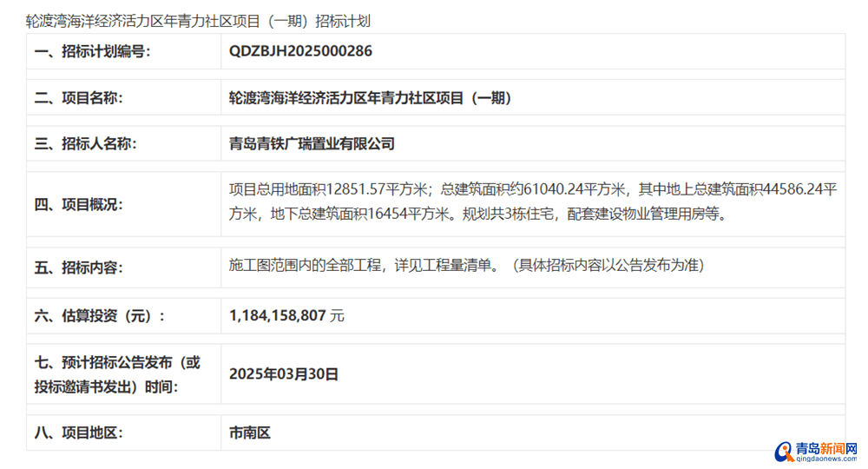
Task: Click the 施工图范围内的全部工程 content text
Action: tap(465, 266)
